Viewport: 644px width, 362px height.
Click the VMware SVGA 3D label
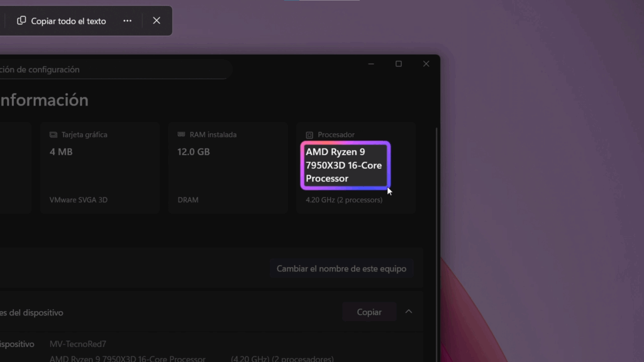tap(79, 200)
